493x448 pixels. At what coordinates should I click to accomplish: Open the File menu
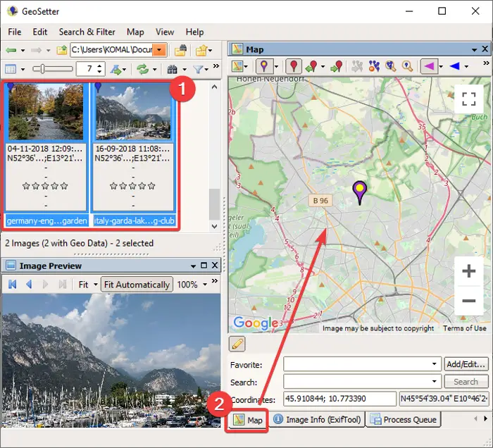(x=15, y=32)
